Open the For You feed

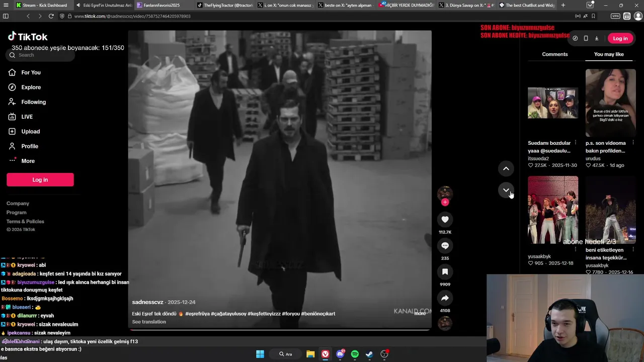(x=31, y=72)
